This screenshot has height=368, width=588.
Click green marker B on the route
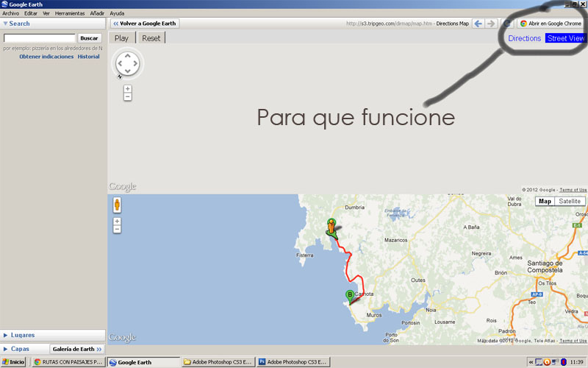(x=350, y=296)
